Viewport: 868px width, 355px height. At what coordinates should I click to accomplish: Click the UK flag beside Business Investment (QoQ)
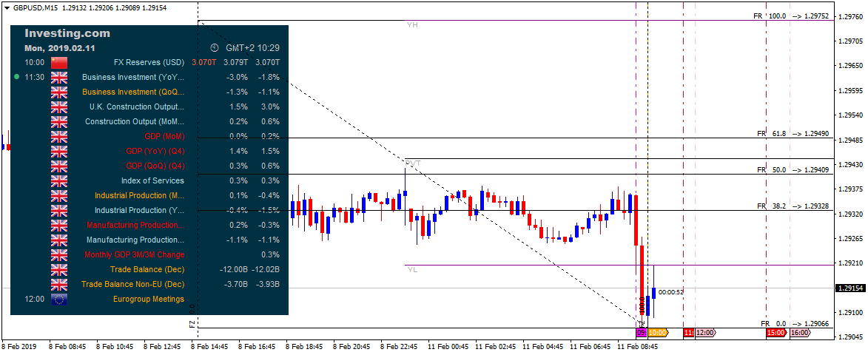58,92
